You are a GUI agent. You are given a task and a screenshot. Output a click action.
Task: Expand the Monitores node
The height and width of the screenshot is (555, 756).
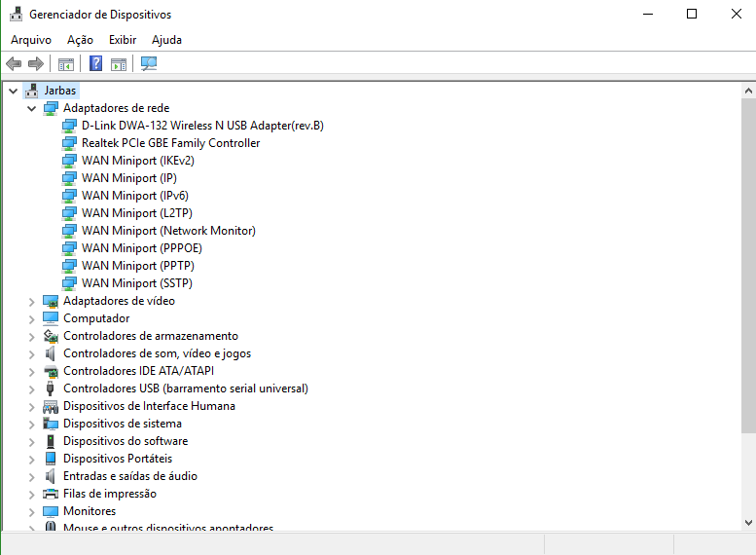(x=32, y=512)
